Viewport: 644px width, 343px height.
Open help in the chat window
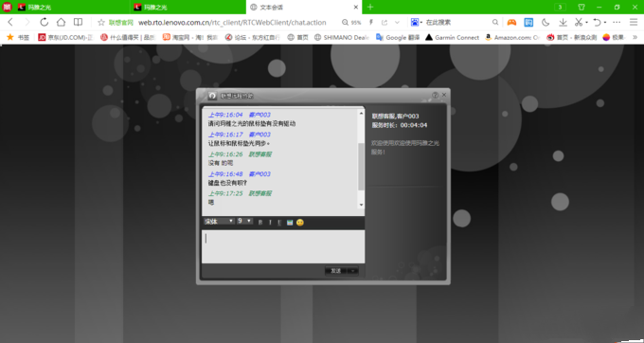pos(435,95)
